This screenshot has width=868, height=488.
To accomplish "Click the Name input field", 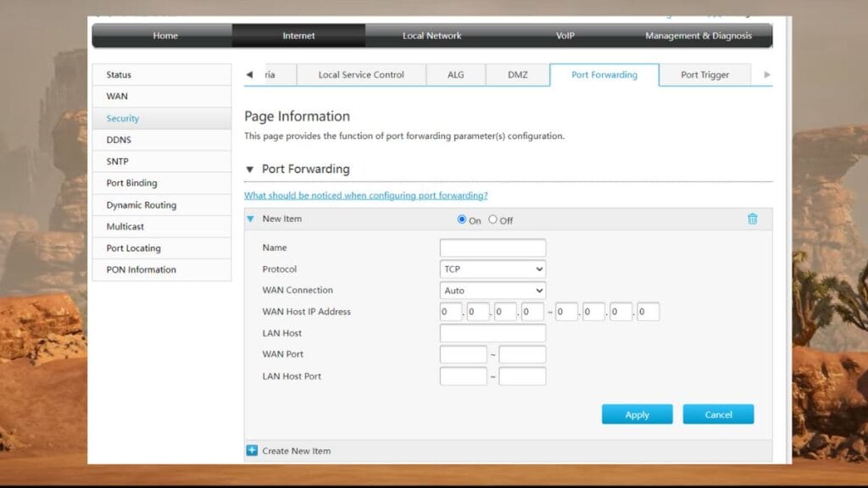I will [492, 248].
